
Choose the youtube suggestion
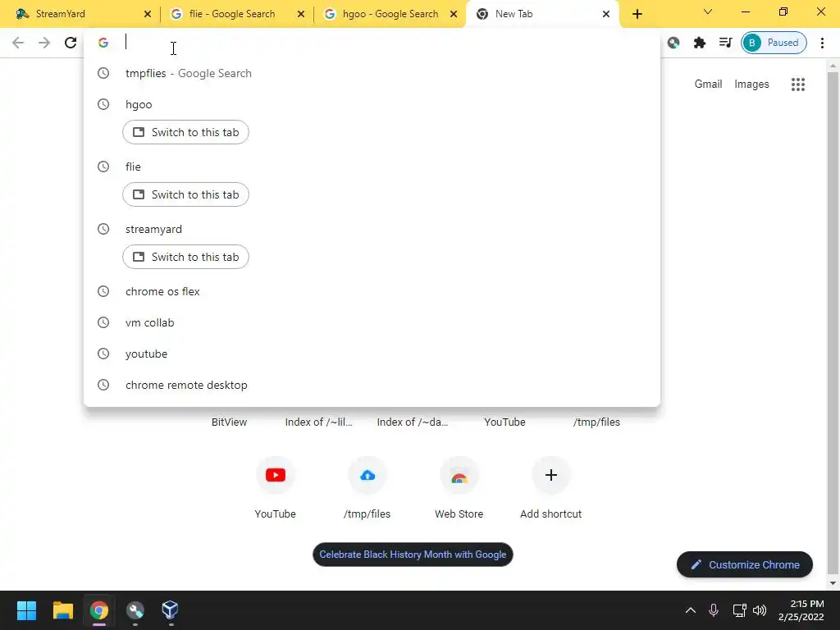(372, 354)
